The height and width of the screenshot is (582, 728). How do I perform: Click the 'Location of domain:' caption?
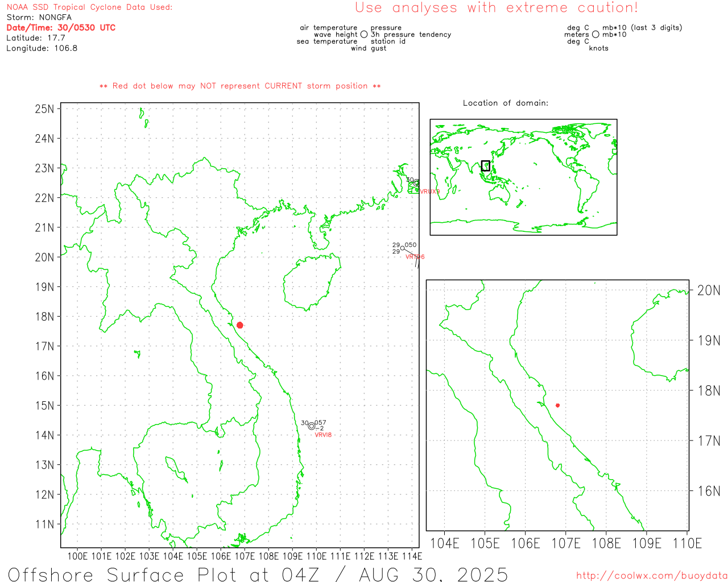coord(506,103)
